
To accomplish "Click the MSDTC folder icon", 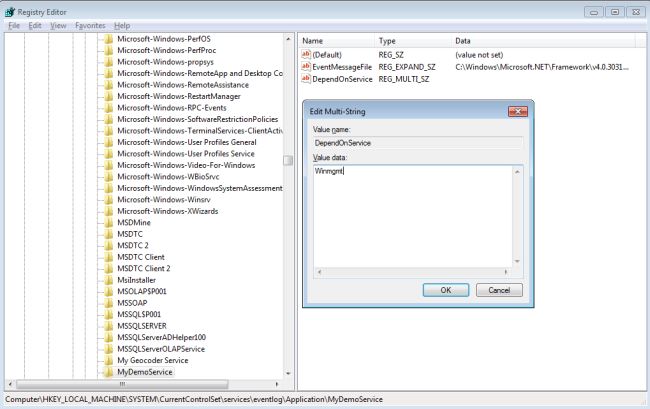I will tap(109, 234).
